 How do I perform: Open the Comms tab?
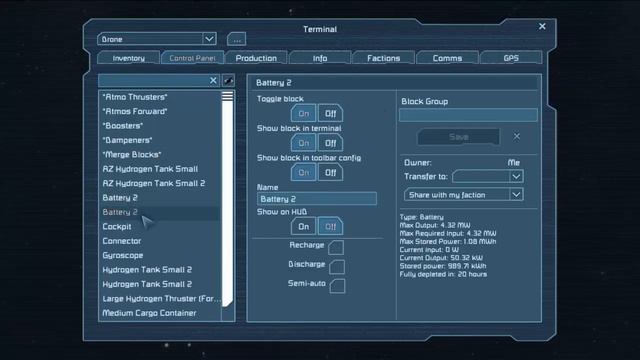coord(447,58)
